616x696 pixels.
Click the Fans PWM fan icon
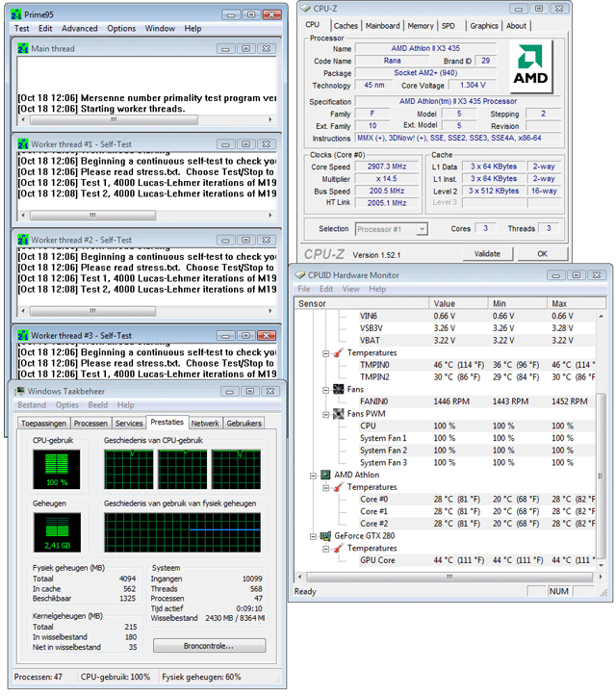click(341, 413)
